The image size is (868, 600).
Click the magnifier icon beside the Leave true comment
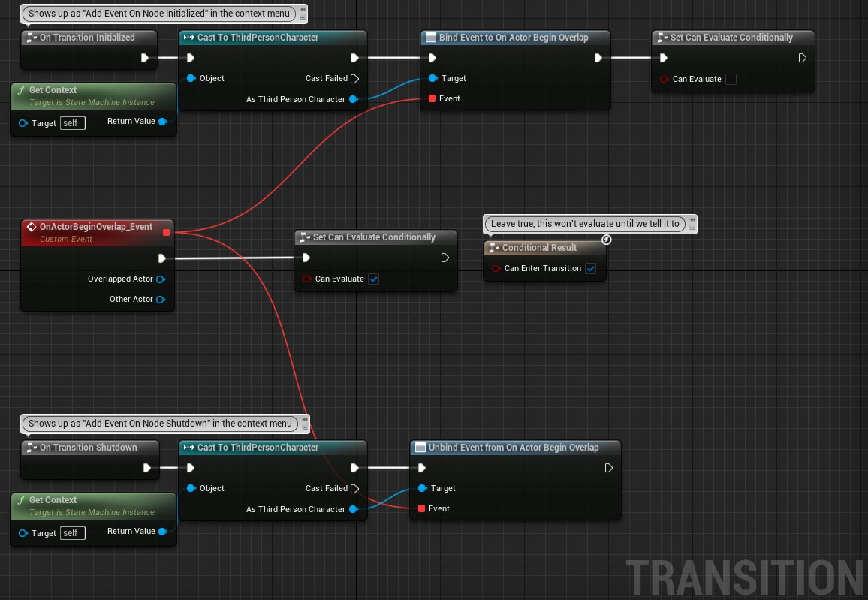coord(606,240)
